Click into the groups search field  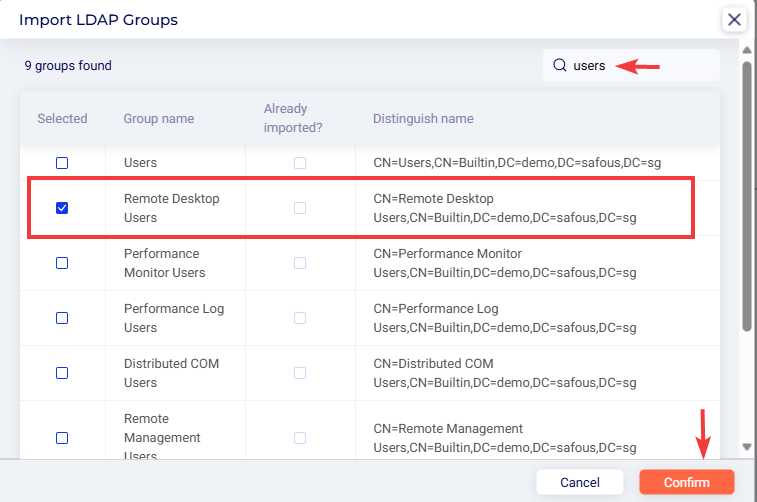tap(640, 66)
